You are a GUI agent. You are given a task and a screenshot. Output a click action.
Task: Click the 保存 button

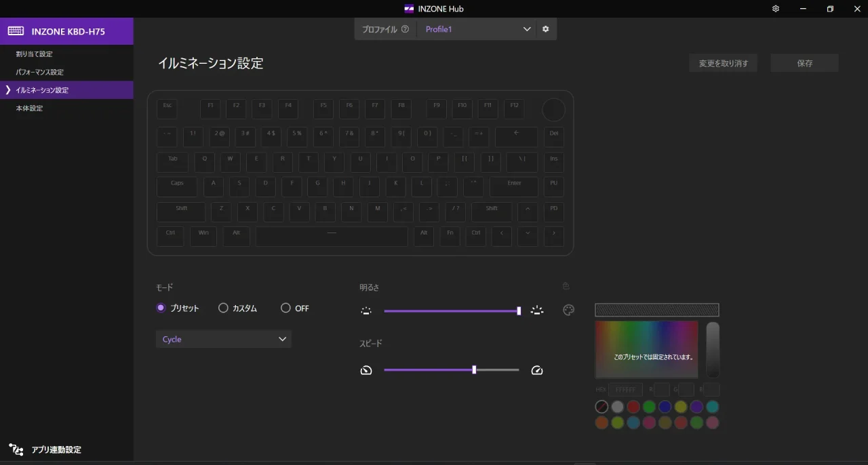[x=805, y=63]
